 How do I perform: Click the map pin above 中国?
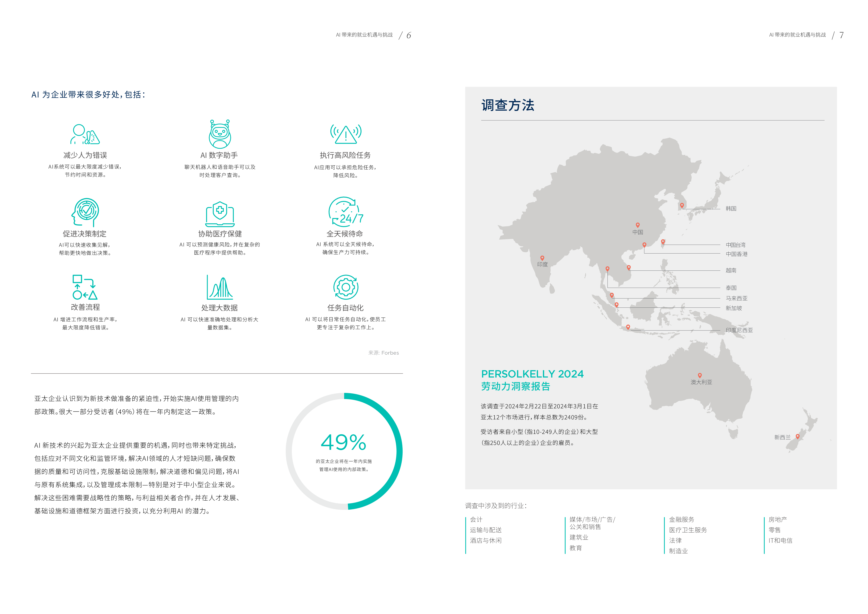click(x=638, y=225)
